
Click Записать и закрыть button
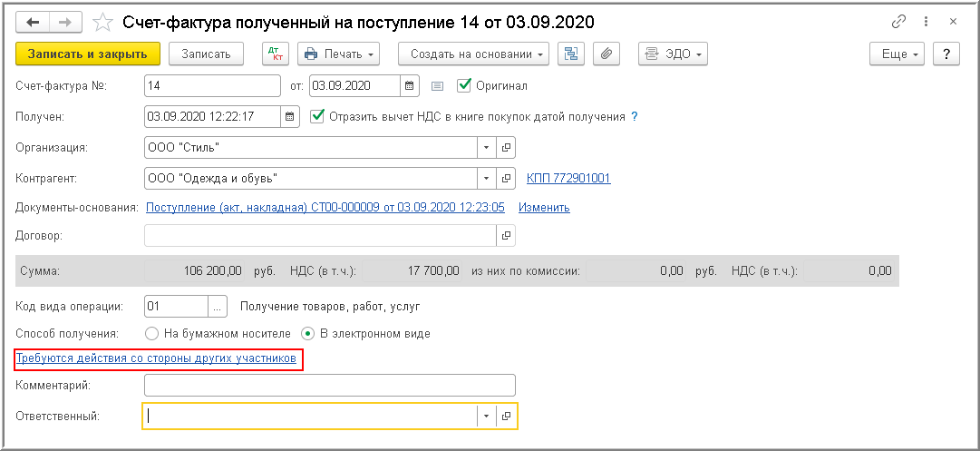coord(88,54)
